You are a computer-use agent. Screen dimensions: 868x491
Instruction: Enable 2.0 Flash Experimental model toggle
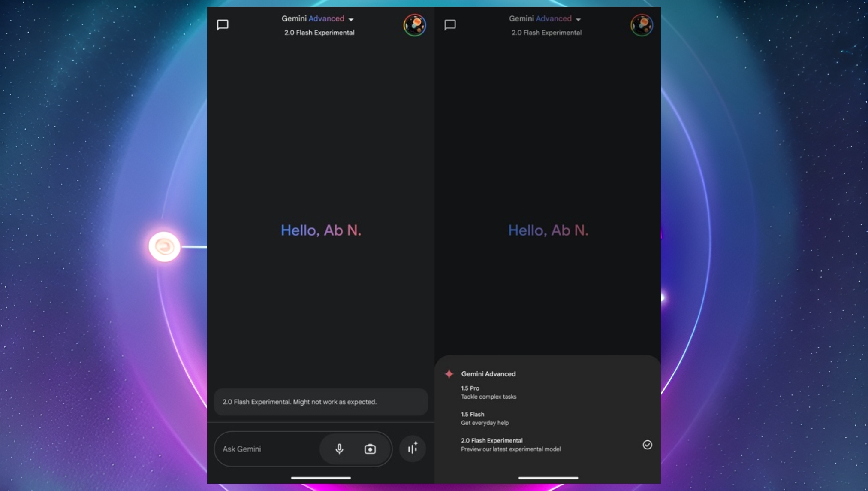(647, 444)
